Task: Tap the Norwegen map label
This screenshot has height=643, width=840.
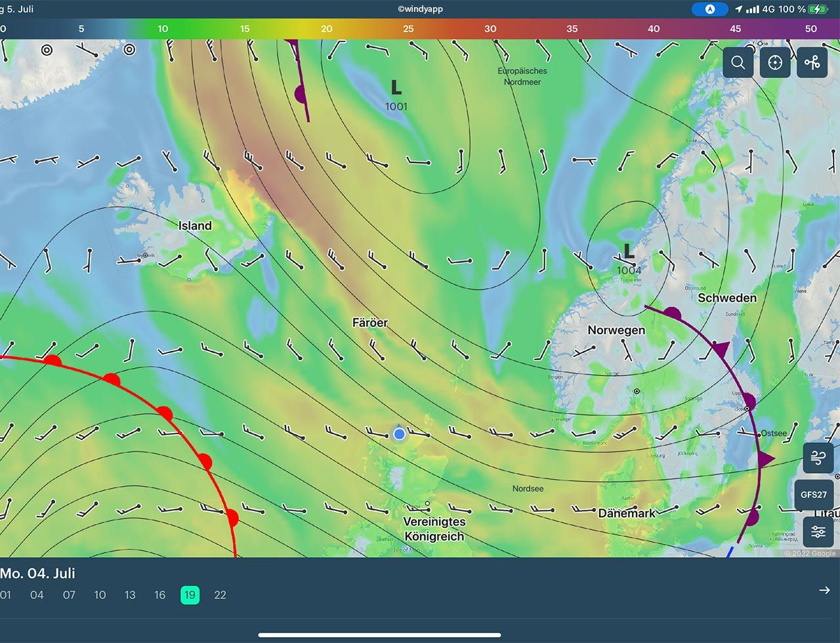Action: click(616, 330)
